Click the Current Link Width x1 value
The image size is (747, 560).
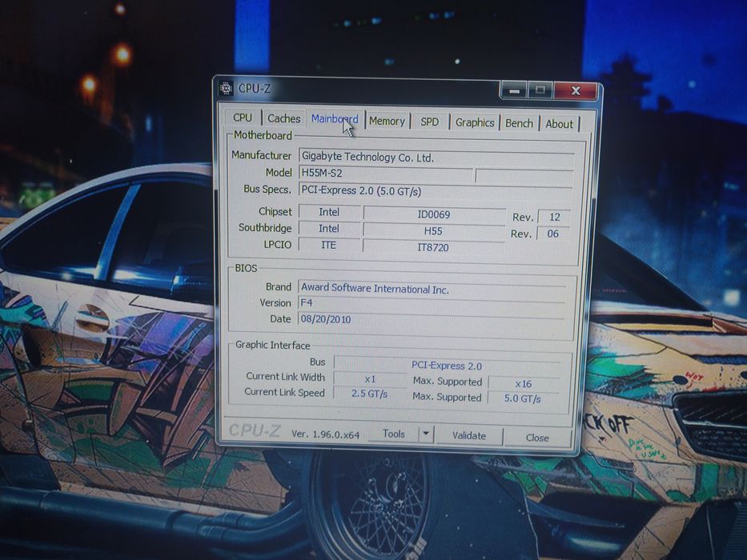click(x=370, y=379)
